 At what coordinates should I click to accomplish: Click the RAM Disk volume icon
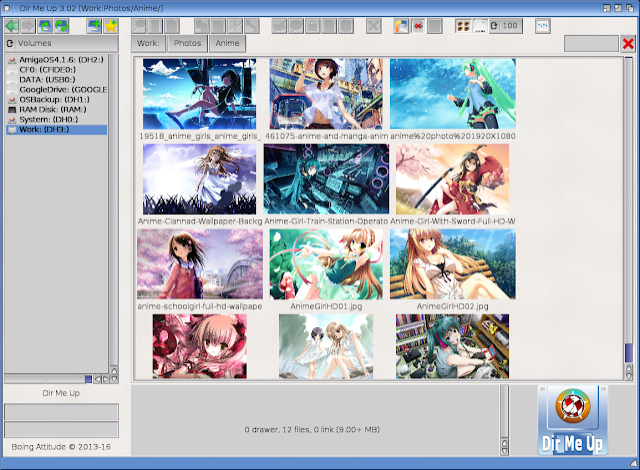11,110
